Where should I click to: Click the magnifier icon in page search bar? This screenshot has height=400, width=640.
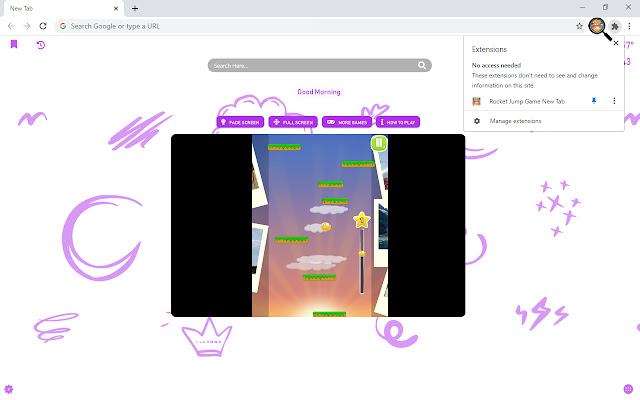(422, 65)
